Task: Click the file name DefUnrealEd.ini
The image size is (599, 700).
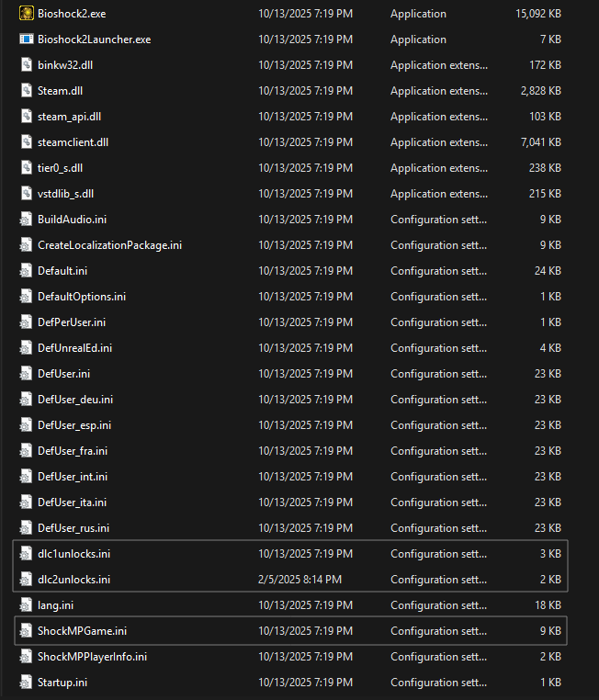Action: [75, 348]
